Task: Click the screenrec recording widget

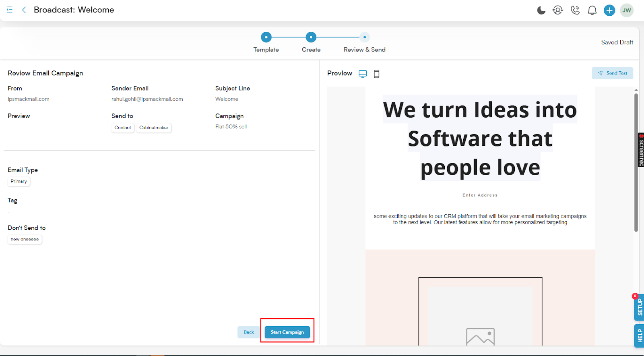Action: point(641,150)
